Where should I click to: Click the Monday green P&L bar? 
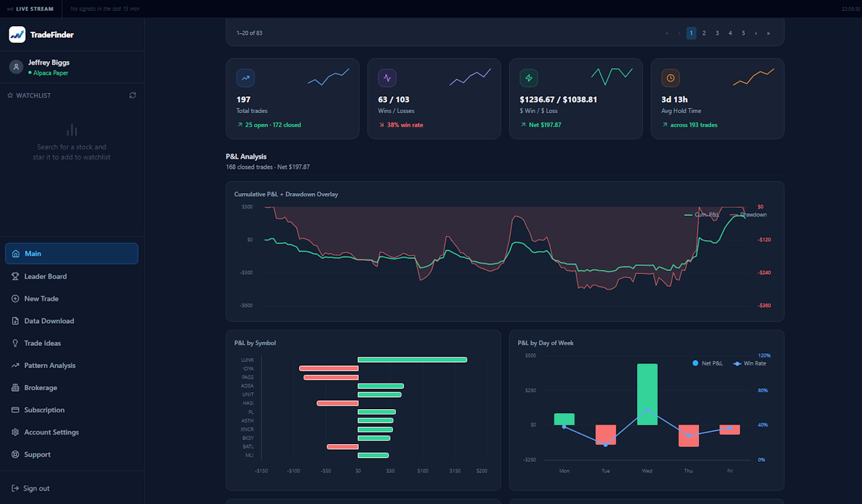pos(564,419)
